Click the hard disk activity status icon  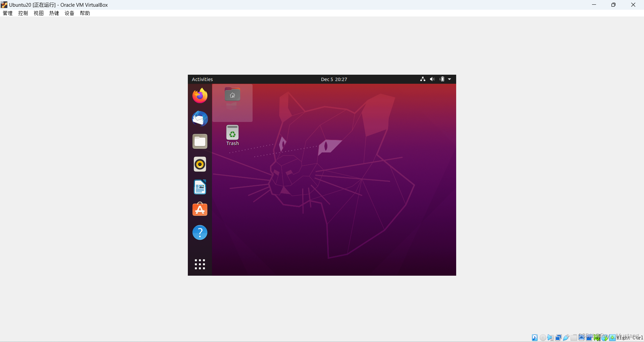(x=535, y=338)
